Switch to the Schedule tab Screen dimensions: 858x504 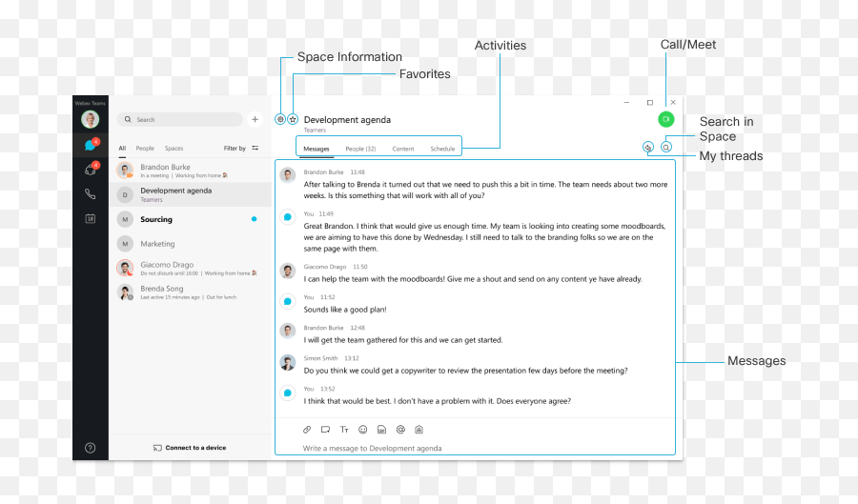click(442, 149)
